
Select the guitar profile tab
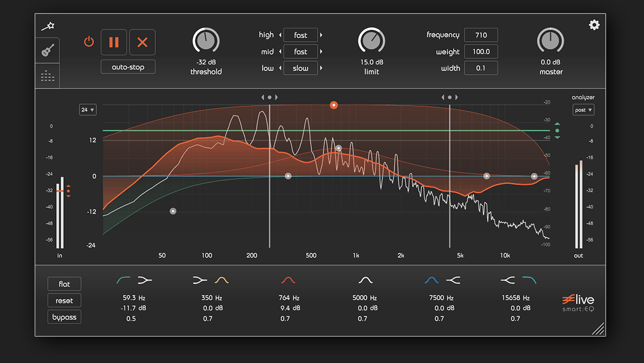[x=48, y=51]
